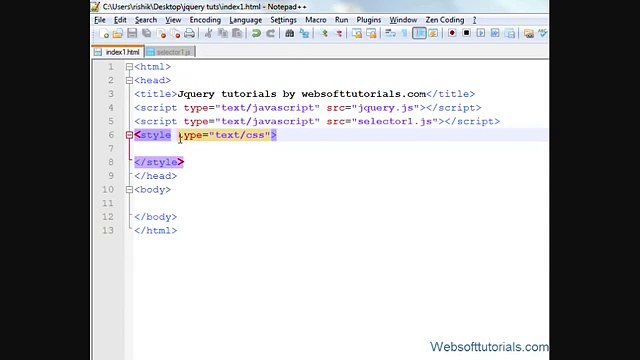Image resolution: width=640 pixels, height=360 pixels.
Task: Click the closing </html> tag
Action: coord(156,231)
